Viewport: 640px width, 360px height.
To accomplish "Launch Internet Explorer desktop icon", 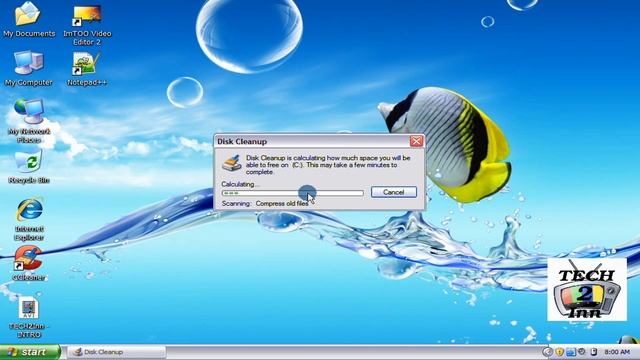I will click(29, 219).
